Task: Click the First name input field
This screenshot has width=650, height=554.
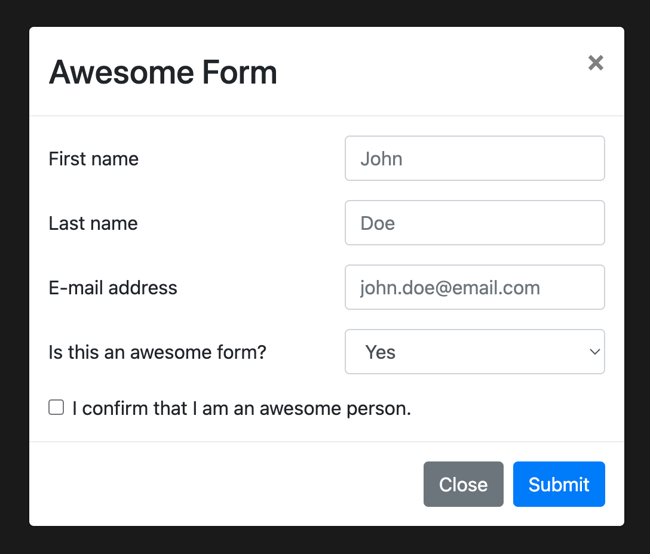Action: tap(474, 158)
